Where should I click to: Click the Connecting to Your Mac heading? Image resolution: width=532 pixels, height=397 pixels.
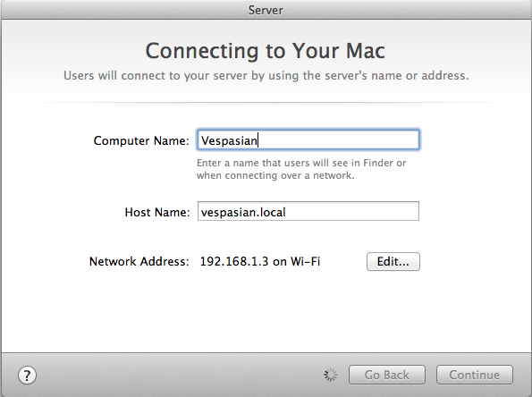tap(266, 51)
